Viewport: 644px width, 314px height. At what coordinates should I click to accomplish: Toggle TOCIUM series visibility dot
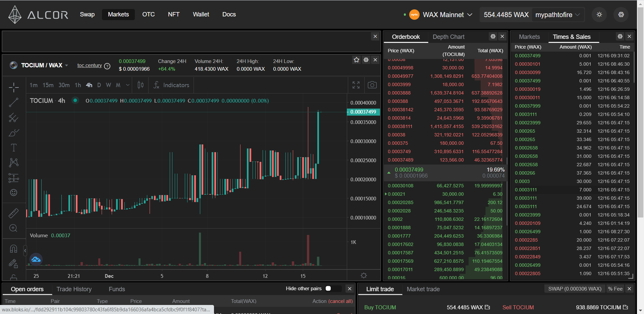coord(75,100)
